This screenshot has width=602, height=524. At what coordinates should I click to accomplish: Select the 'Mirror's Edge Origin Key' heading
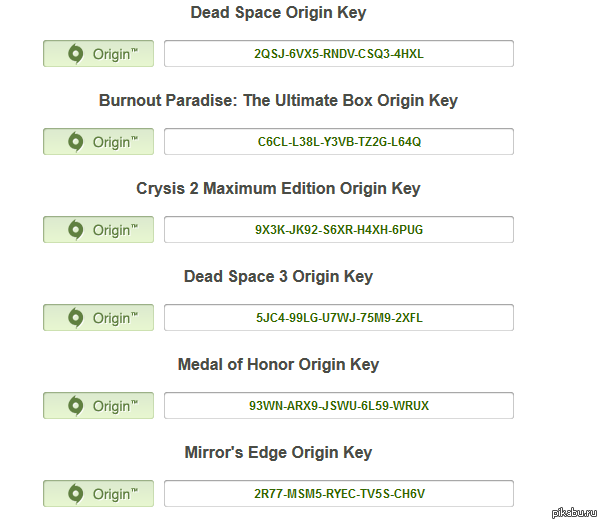coord(278,453)
